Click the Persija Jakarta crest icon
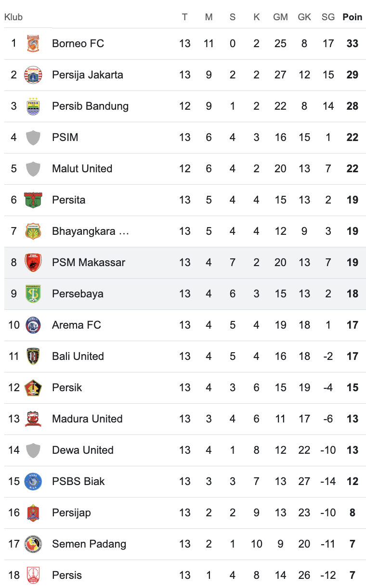The width and height of the screenshot is (366, 588). [33, 75]
